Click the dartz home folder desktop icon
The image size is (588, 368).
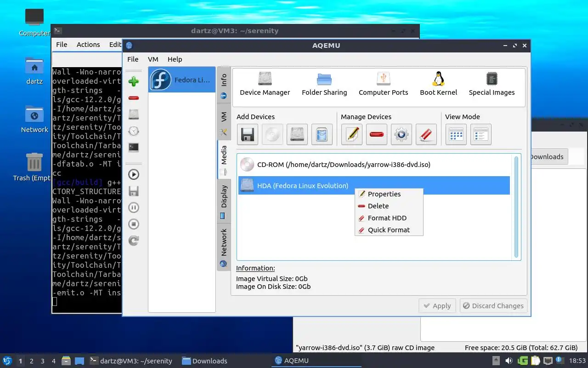(34, 71)
